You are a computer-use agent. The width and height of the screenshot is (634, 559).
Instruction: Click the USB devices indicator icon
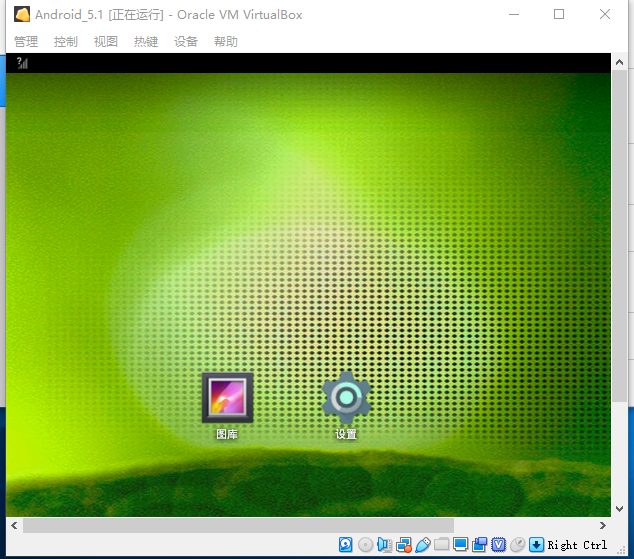pyautogui.click(x=423, y=545)
